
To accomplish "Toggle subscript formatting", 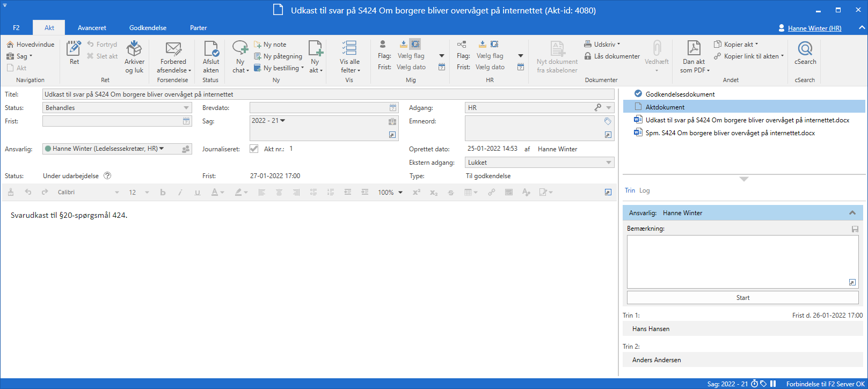I will (433, 192).
